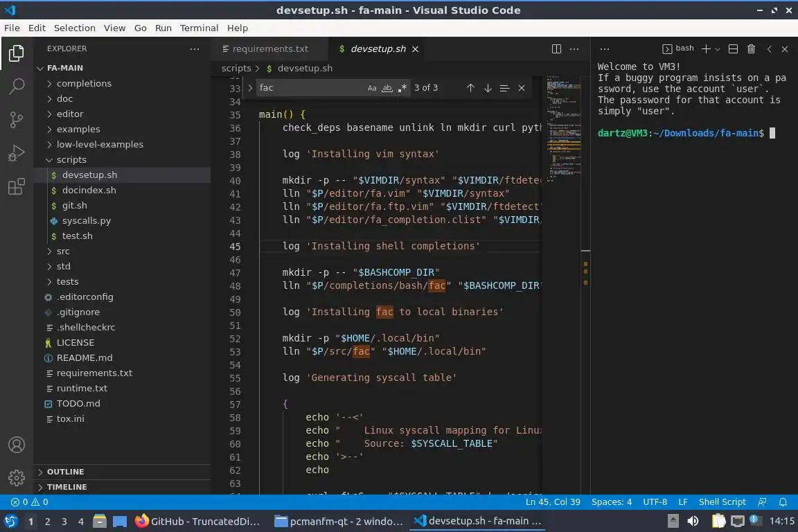The width and height of the screenshot is (798, 532).
Task: Open the Firefox GitHub window in taskbar
Action: coord(198,521)
